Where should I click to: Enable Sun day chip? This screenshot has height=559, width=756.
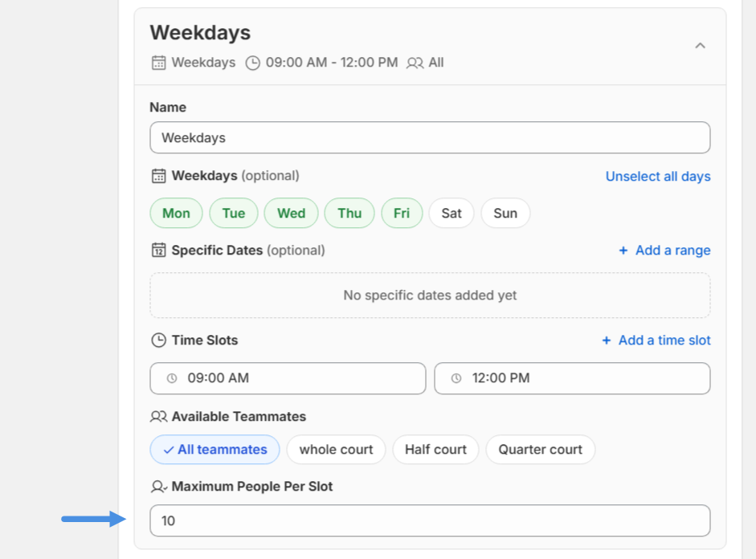(505, 213)
